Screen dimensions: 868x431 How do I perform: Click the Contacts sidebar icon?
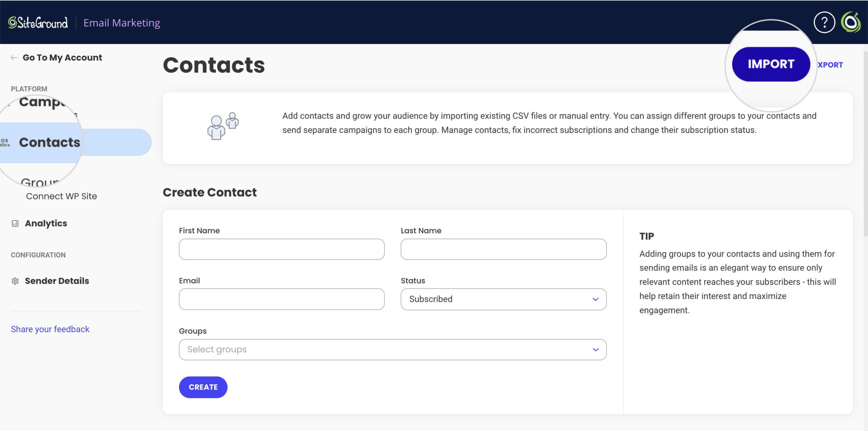5,142
